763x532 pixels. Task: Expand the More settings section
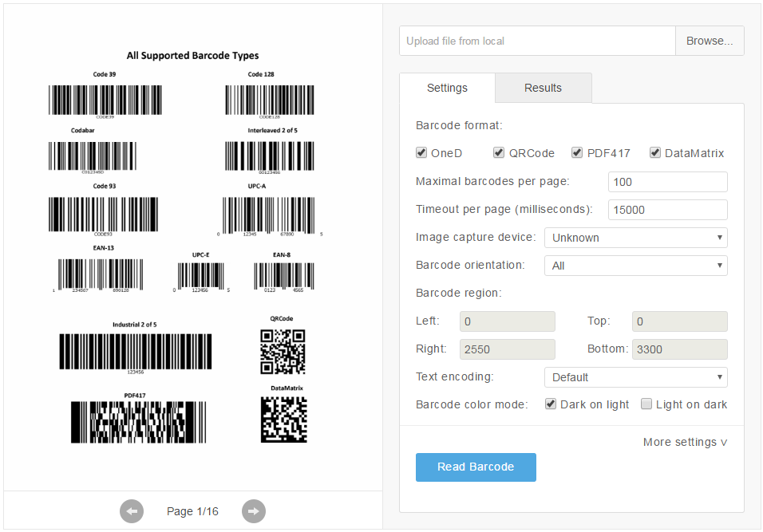(684, 442)
